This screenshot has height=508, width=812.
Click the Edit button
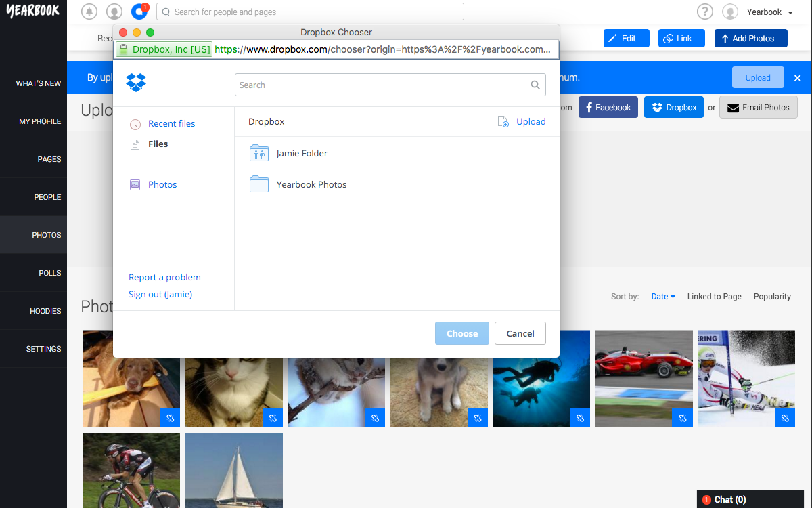pos(627,39)
